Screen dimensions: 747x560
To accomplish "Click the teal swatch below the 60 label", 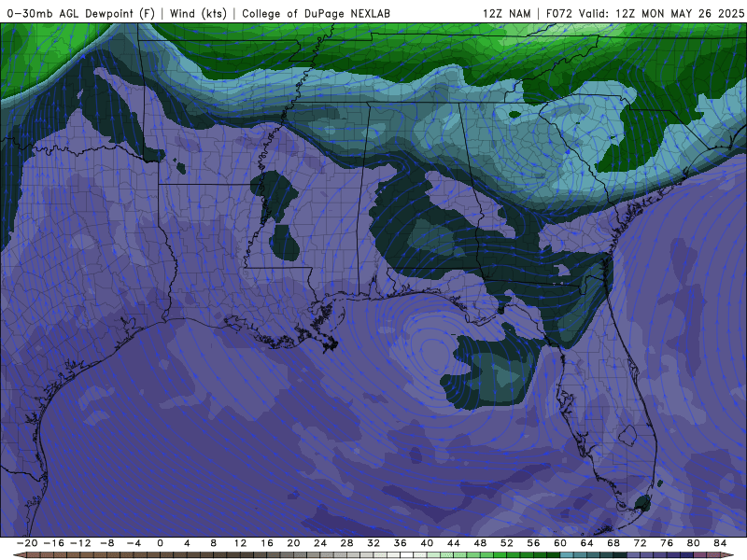I will [567, 555].
